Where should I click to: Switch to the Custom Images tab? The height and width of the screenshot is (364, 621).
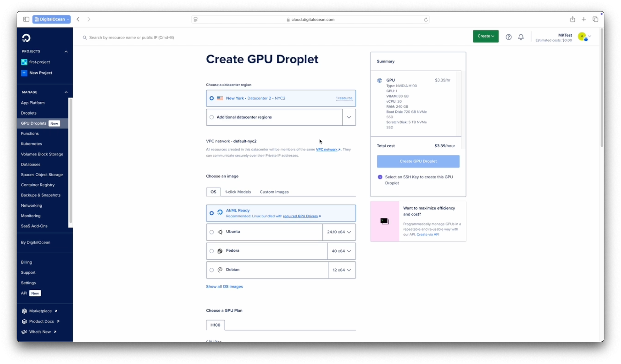pos(274,192)
